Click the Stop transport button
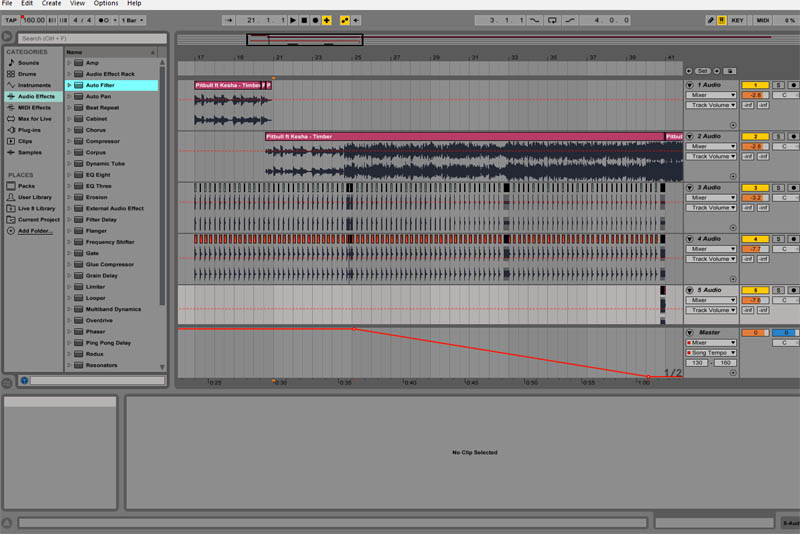800x534 pixels. (x=304, y=20)
